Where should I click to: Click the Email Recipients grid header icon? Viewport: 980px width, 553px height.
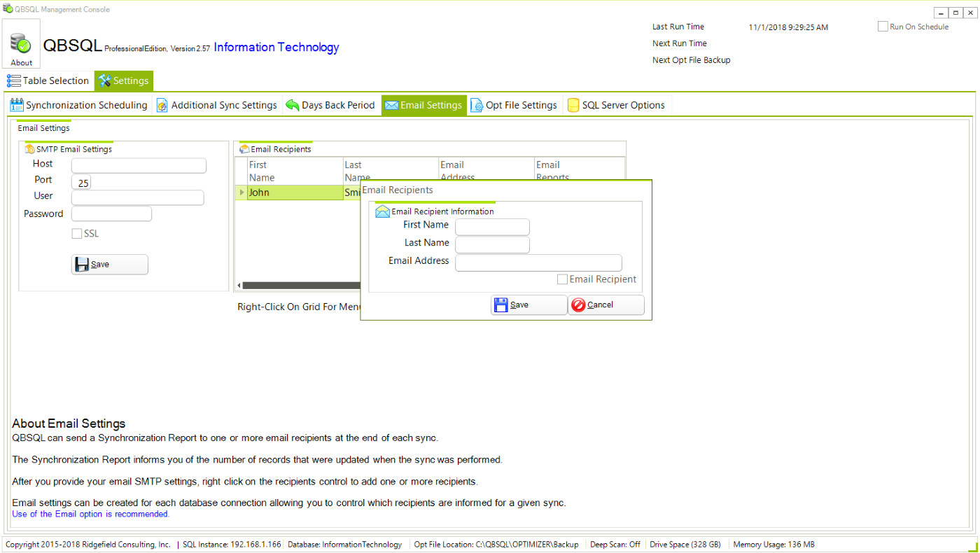244,149
